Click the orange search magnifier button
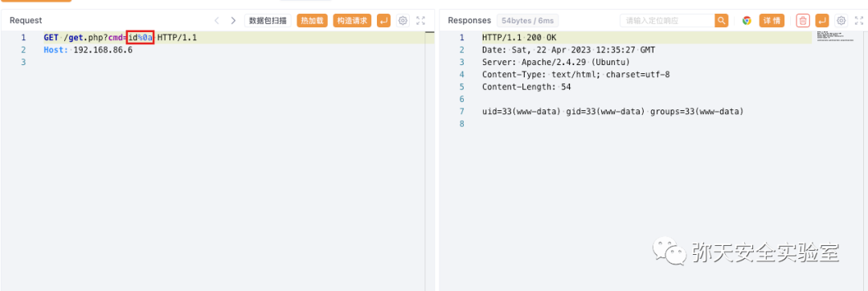The image size is (868, 291). pyautogui.click(x=721, y=20)
